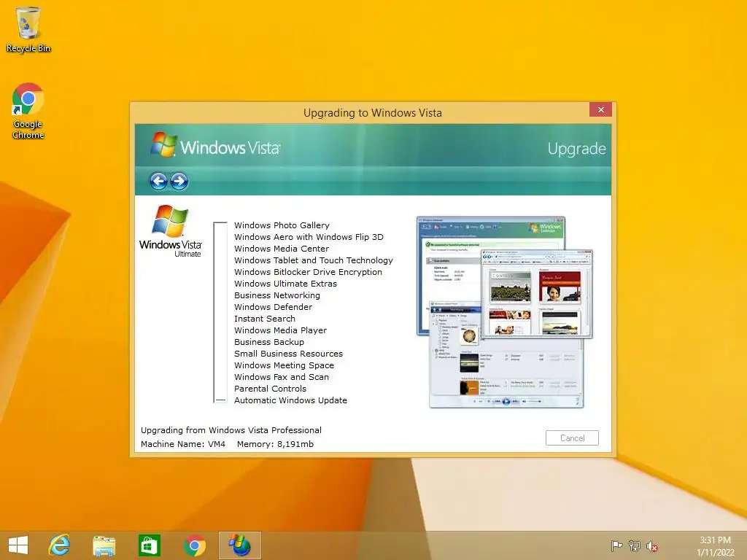This screenshot has height=560, width=747.
Task: Select the Instant Search entry
Action: click(264, 319)
